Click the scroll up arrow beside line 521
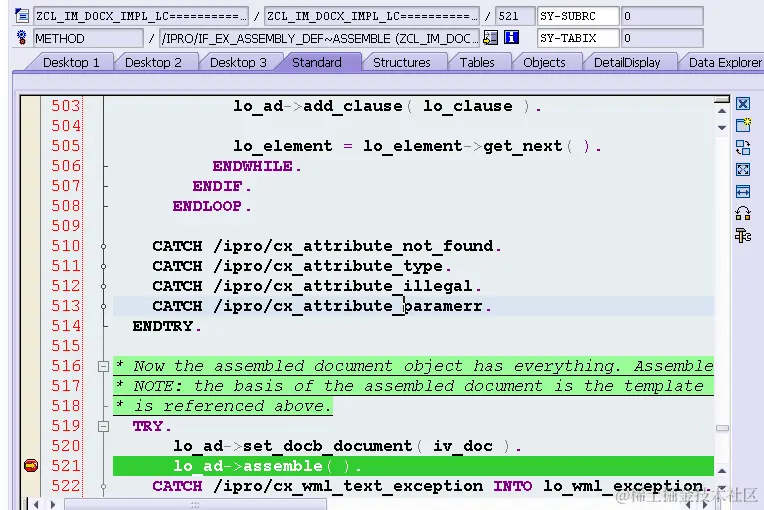The image size is (764, 510). click(722, 471)
